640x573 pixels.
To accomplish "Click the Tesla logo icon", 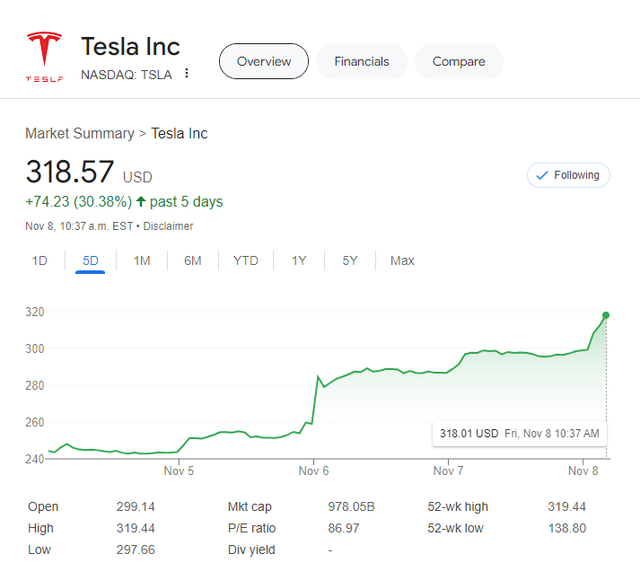I will pyautogui.click(x=43, y=58).
